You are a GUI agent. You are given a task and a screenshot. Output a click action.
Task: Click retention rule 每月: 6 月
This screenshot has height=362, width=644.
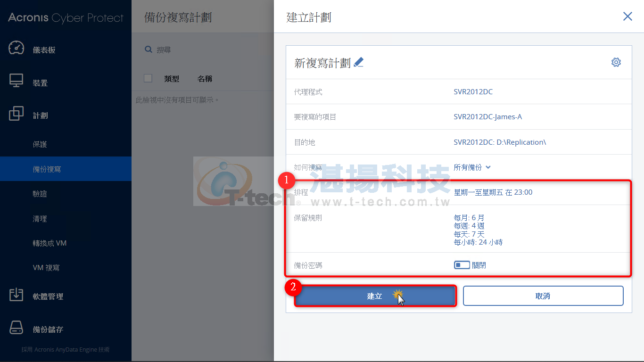pyautogui.click(x=469, y=218)
